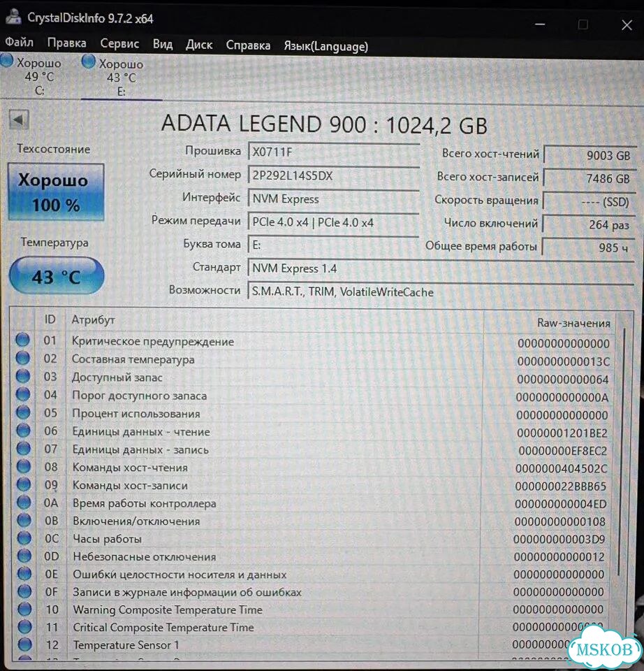Viewport: 644px width, 671px height.
Task: Select the Команды хост-чтения row text
Action: point(130,468)
